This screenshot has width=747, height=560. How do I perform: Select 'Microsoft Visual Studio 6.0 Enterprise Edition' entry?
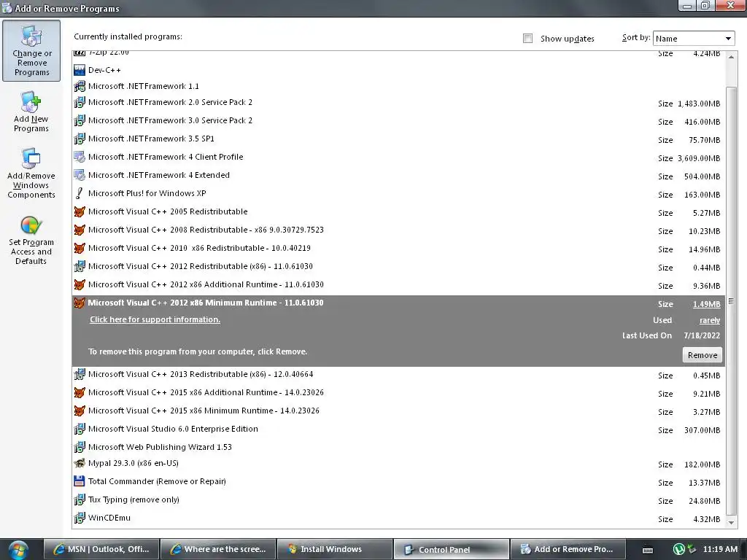pos(398,429)
